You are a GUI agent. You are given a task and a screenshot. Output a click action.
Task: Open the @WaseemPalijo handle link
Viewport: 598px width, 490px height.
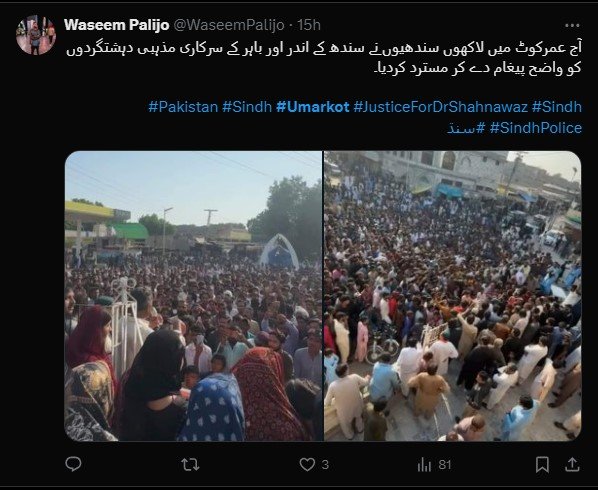click(x=229, y=25)
